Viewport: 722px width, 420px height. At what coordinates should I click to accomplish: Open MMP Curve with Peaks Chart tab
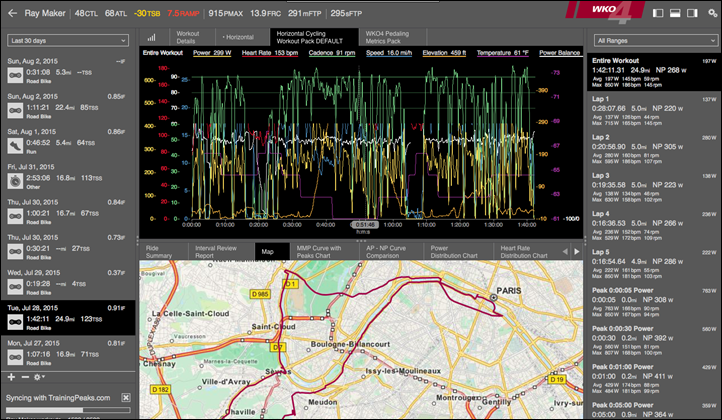point(325,251)
